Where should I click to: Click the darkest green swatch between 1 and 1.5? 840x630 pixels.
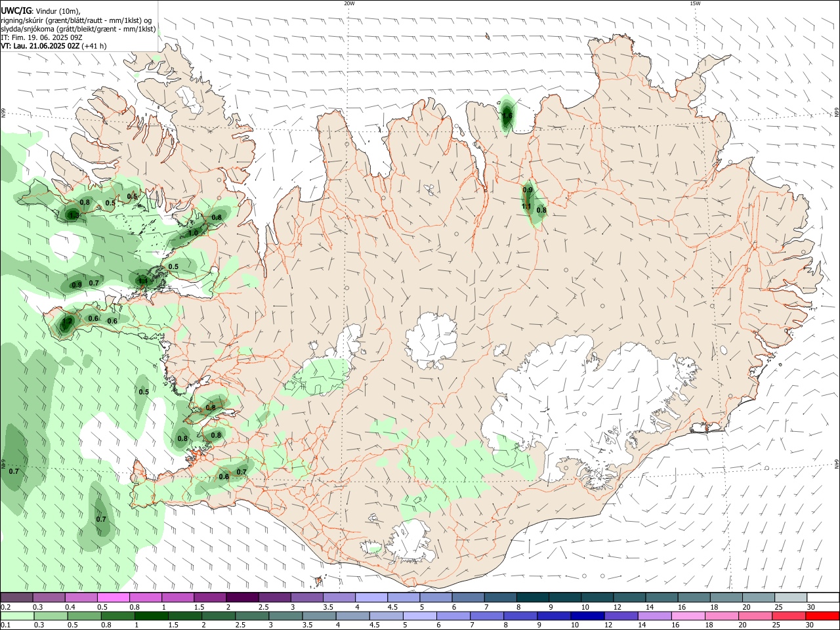tap(152, 616)
